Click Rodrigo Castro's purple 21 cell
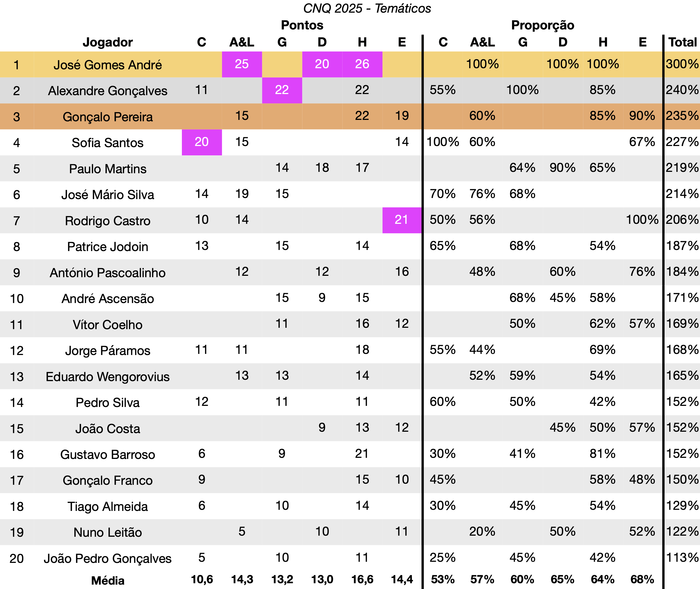 click(x=402, y=220)
